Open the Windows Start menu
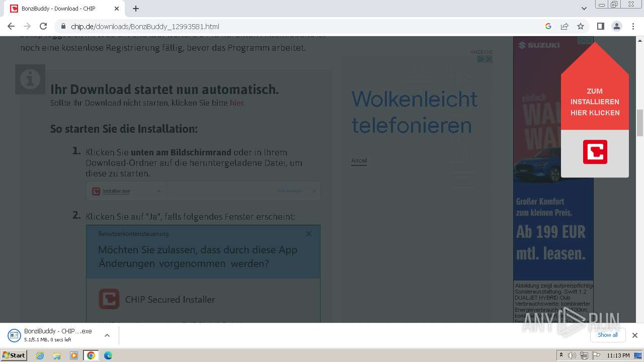 [x=14, y=355]
